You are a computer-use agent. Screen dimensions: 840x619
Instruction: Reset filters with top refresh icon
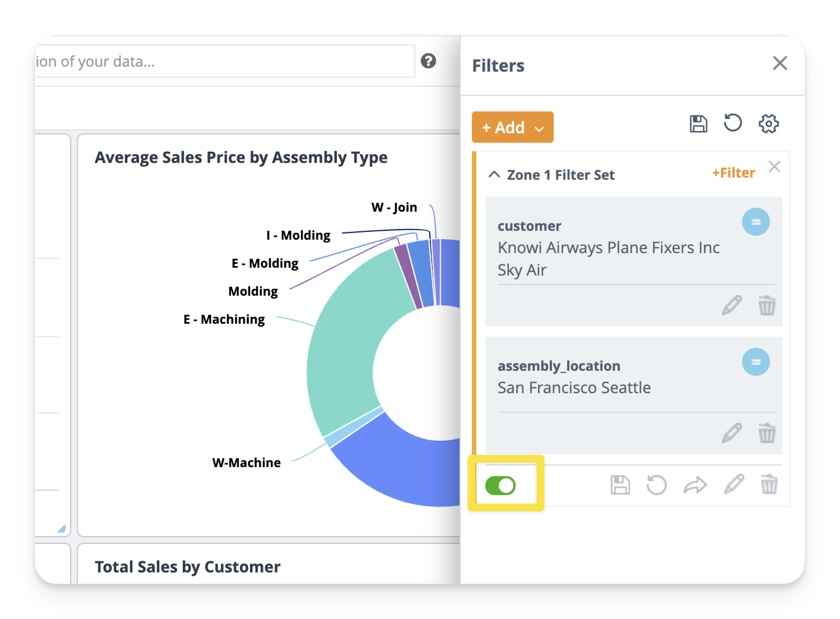click(x=732, y=123)
